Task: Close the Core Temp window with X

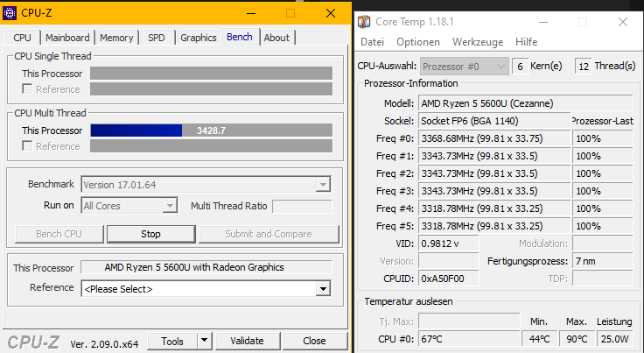Action: point(623,22)
